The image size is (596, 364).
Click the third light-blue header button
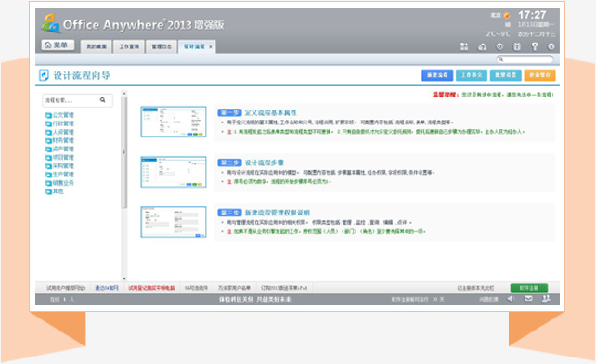coord(506,75)
